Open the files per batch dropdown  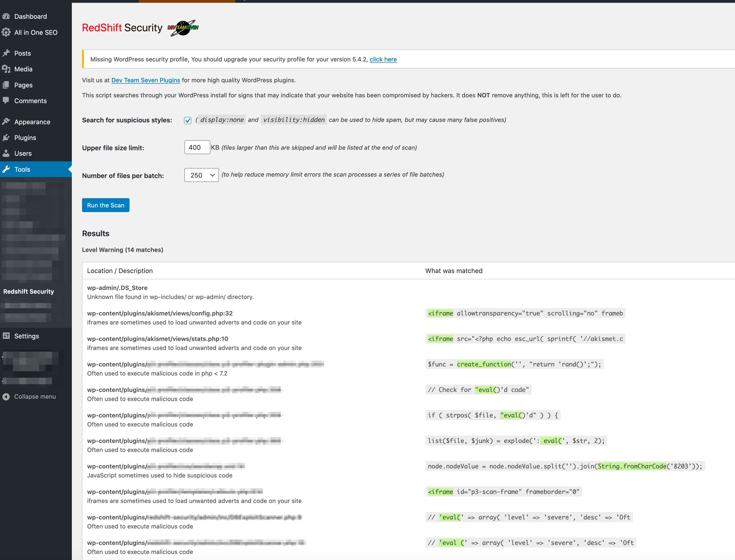click(x=201, y=175)
